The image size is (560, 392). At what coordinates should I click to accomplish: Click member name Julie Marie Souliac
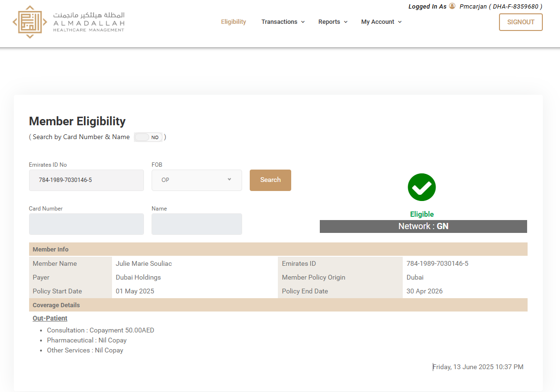tap(144, 263)
